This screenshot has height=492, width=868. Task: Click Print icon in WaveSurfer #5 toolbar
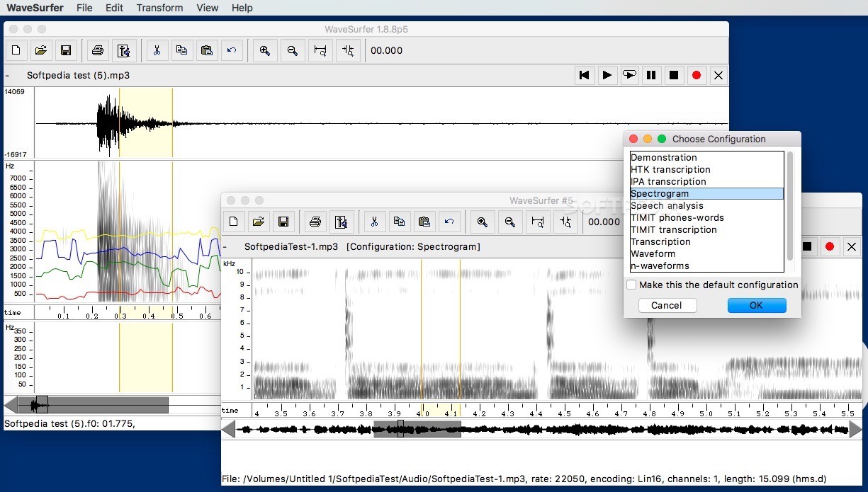[x=316, y=222]
